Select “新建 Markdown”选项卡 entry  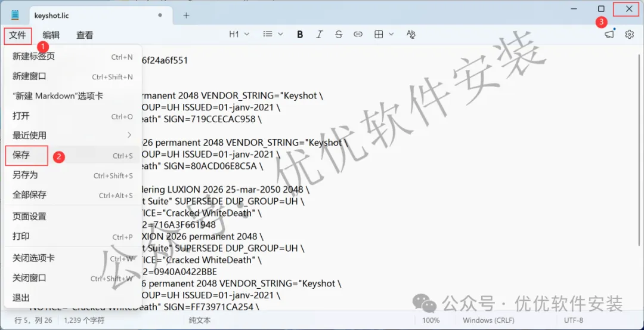pos(73,96)
